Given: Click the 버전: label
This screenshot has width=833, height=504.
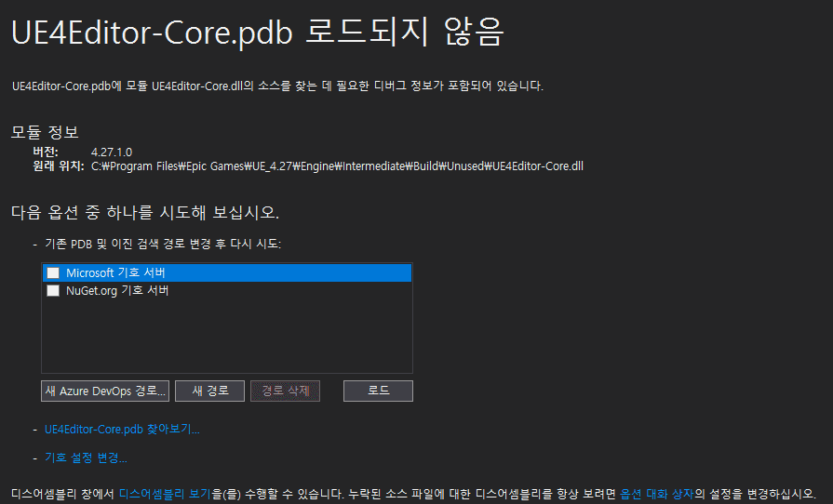Looking at the screenshot, I should click(x=46, y=153).
